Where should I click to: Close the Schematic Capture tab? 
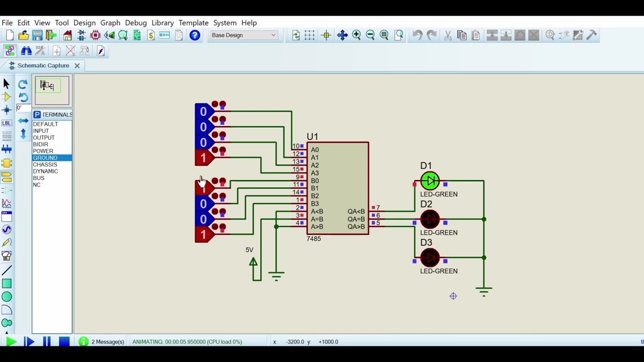point(77,65)
